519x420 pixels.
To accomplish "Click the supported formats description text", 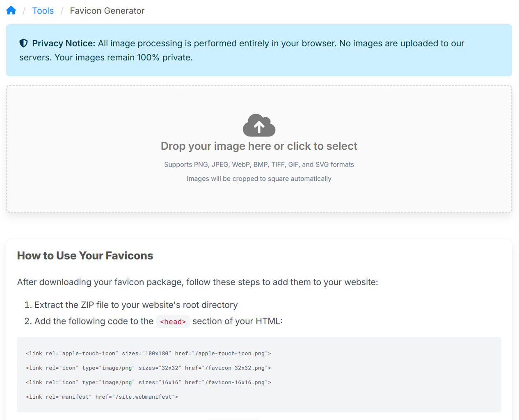I will click(x=259, y=164).
